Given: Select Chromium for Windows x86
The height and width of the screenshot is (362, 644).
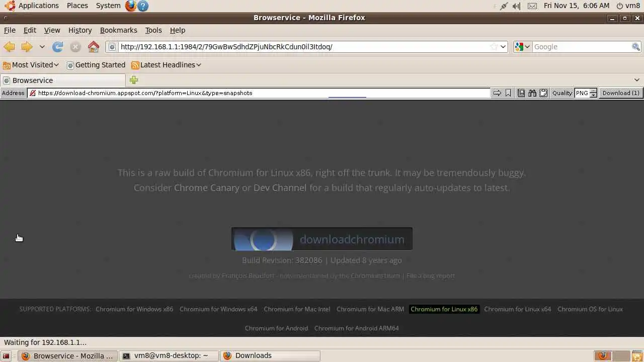Looking at the screenshot, I should pos(134,309).
